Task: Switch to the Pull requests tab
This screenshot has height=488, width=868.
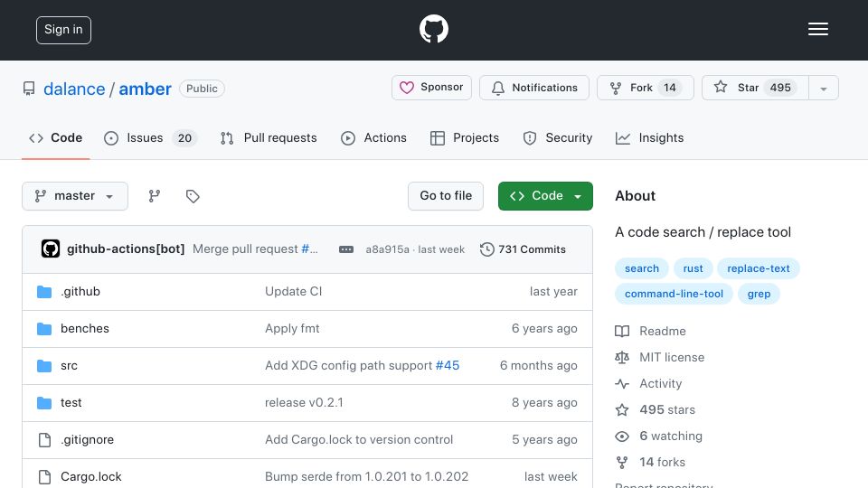Action: (x=269, y=137)
